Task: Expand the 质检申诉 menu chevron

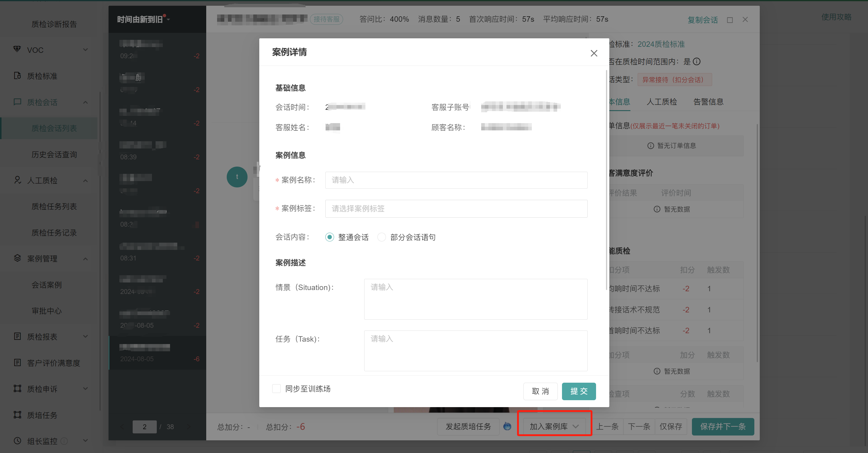Action: (x=85, y=389)
